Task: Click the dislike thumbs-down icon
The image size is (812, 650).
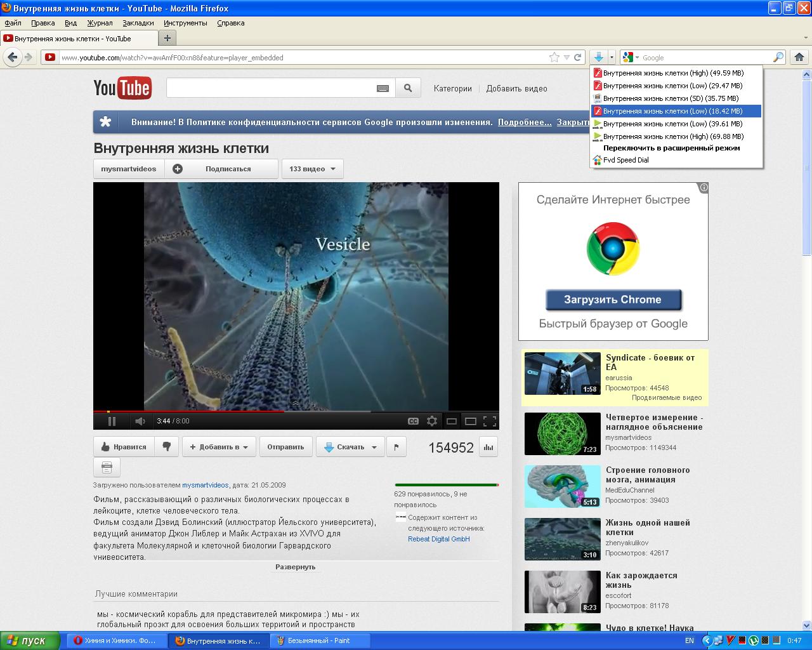Action: click(167, 447)
